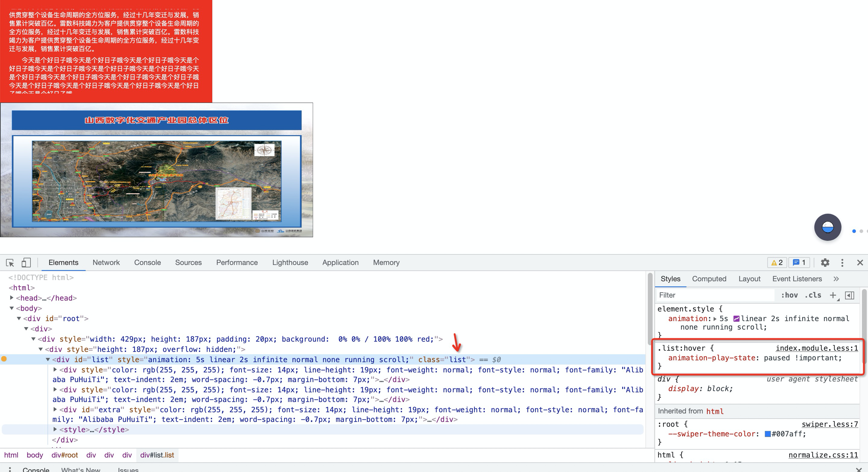
Task: Click the blue #007aff color swatch
Action: [768, 434]
